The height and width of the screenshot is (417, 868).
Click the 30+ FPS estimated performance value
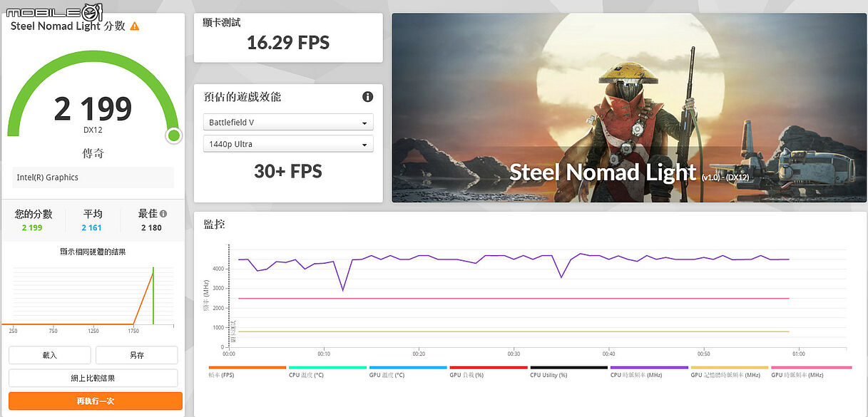288,171
